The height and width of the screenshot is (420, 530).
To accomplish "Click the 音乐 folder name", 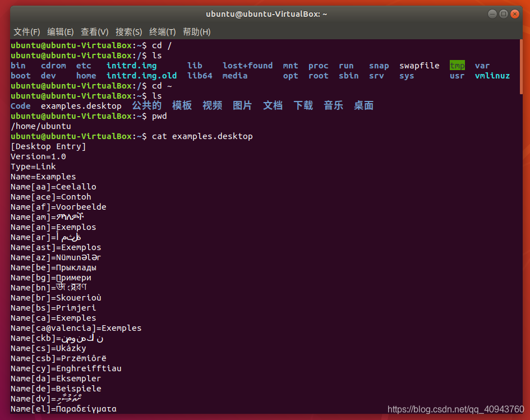I will (x=333, y=106).
